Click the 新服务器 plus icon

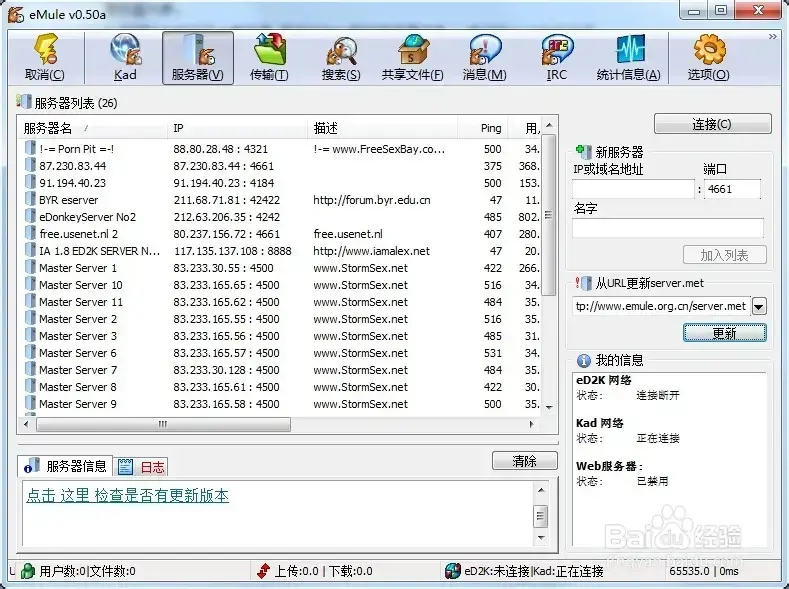pos(583,151)
